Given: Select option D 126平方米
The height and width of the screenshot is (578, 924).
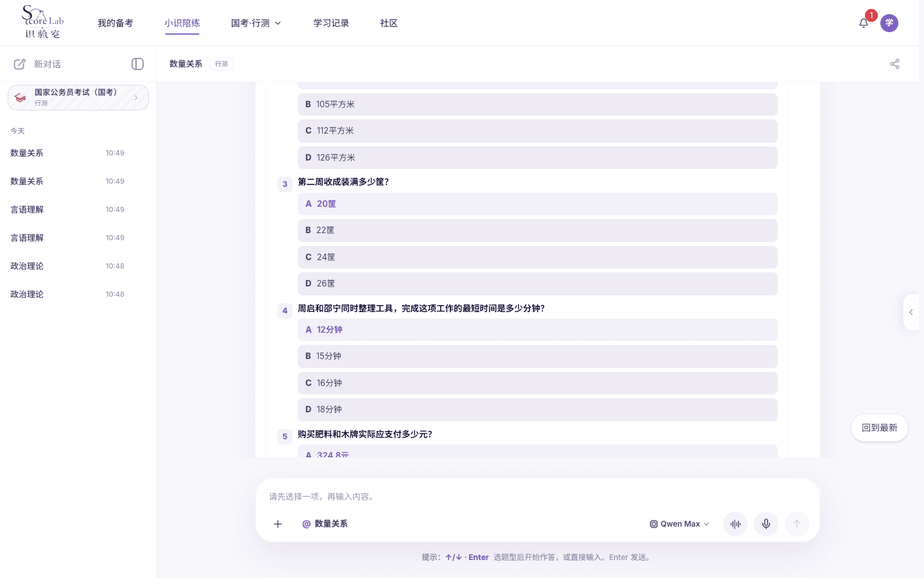Looking at the screenshot, I should click(x=538, y=157).
